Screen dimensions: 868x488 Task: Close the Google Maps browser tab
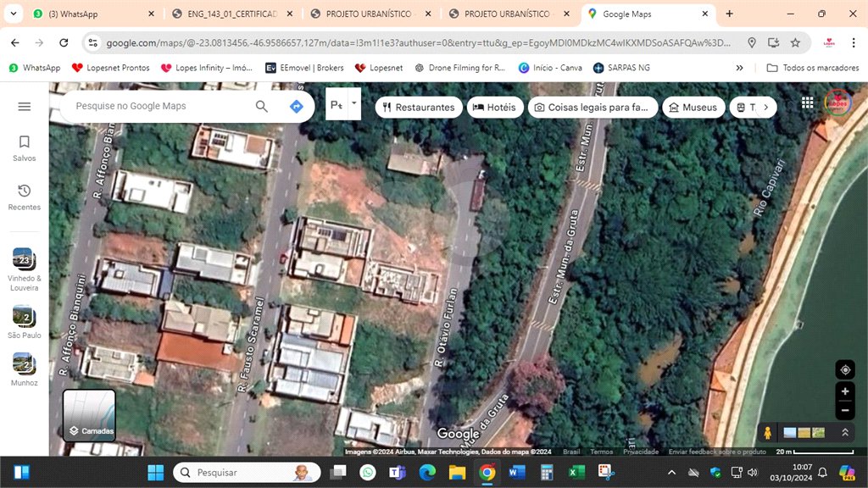[x=704, y=14]
